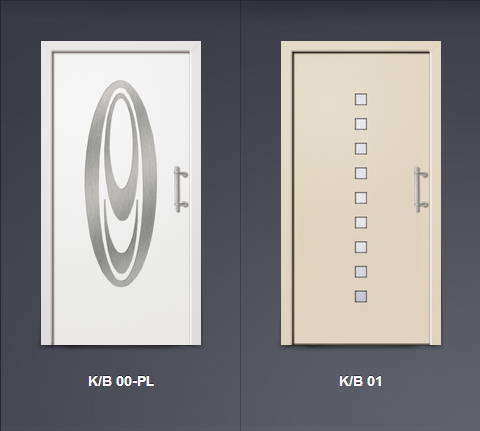Click the topmost square glass window

point(361,99)
